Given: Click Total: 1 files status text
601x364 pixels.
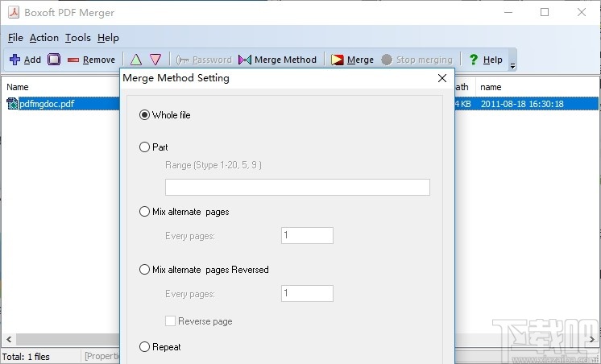Looking at the screenshot, I should [26, 357].
